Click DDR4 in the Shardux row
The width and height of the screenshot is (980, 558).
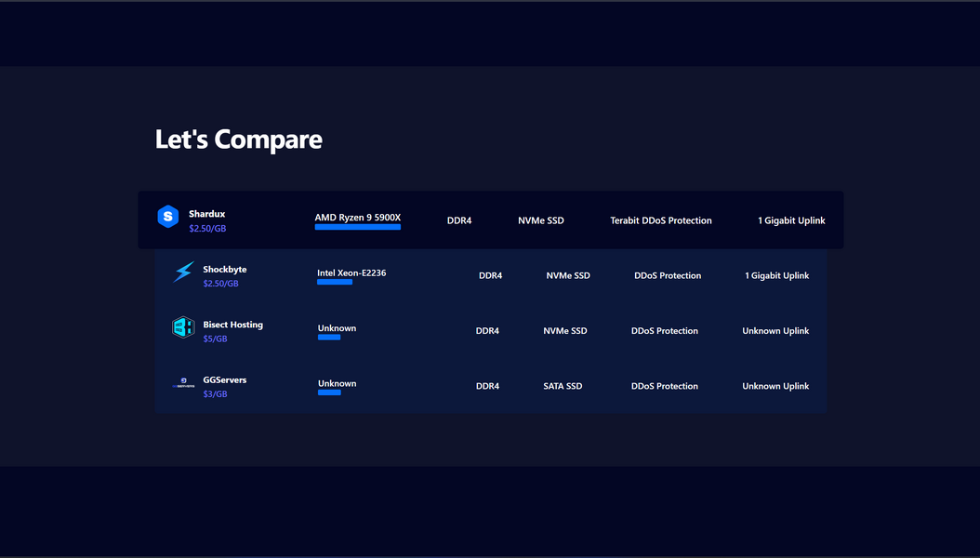point(459,220)
